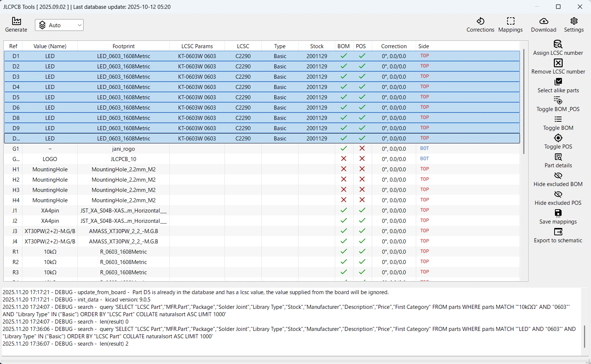Click the XA4pin value in row J1

coord(50,211)
